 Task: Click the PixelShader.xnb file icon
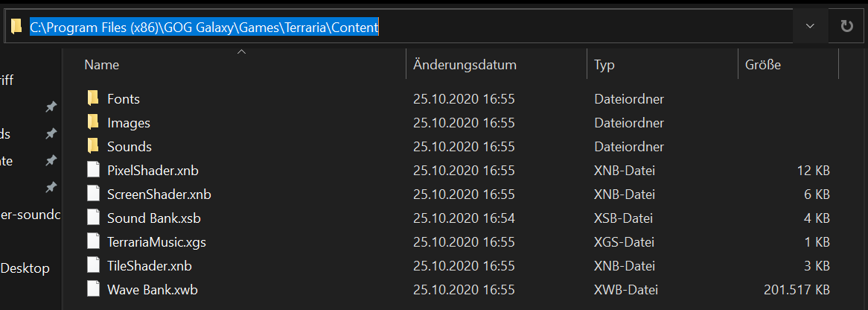(93, 170)
